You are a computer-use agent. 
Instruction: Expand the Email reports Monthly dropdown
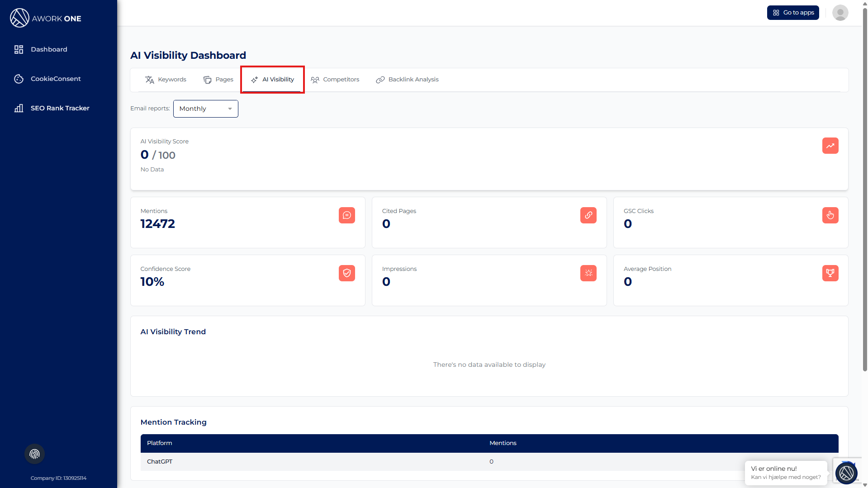205,109
